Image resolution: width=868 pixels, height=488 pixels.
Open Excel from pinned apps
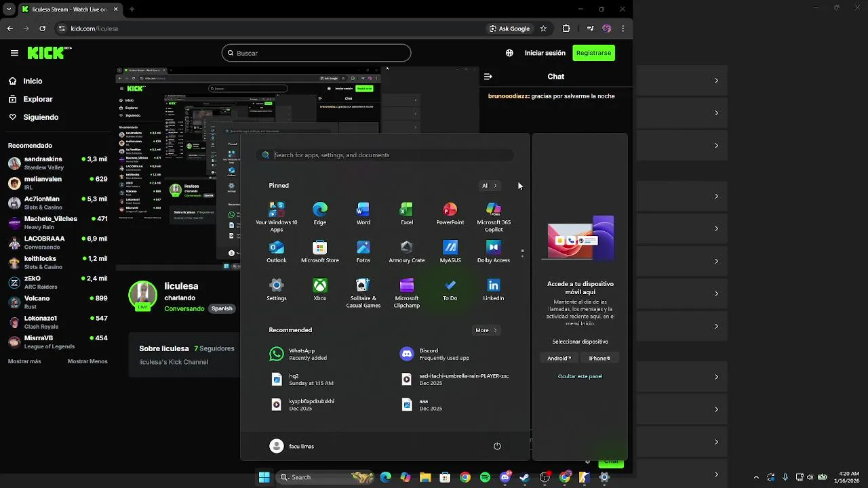tap(407, 213)
